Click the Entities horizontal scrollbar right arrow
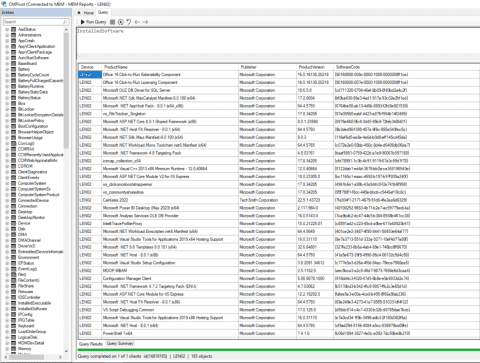 tap(60, 357)
